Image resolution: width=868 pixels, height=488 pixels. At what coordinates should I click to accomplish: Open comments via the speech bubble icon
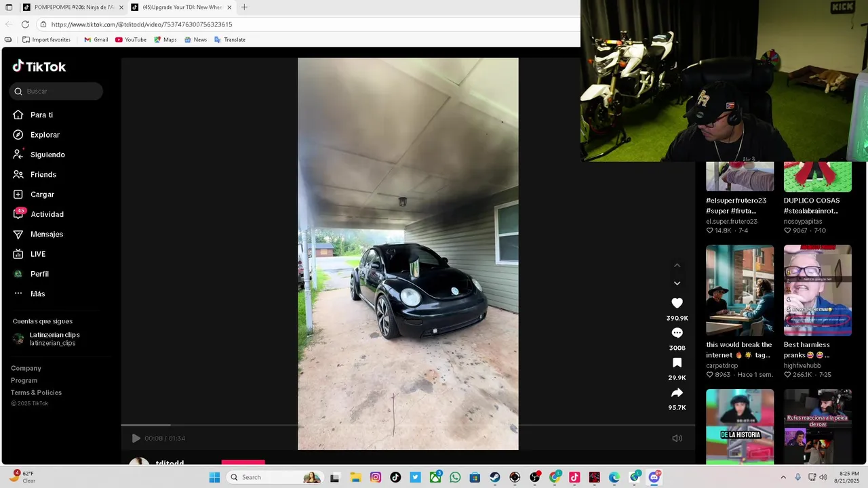click(677, 333)
